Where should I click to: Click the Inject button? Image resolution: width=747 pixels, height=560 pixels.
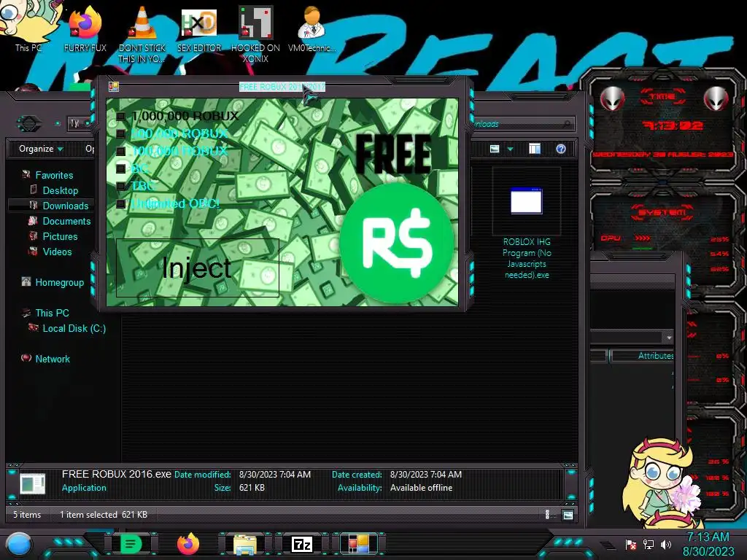197,268
